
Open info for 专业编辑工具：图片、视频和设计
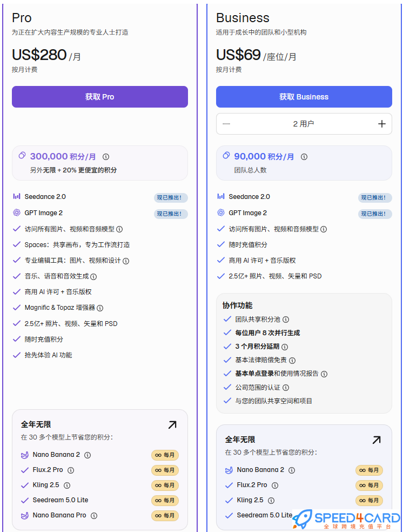click(x=126, y=261)
